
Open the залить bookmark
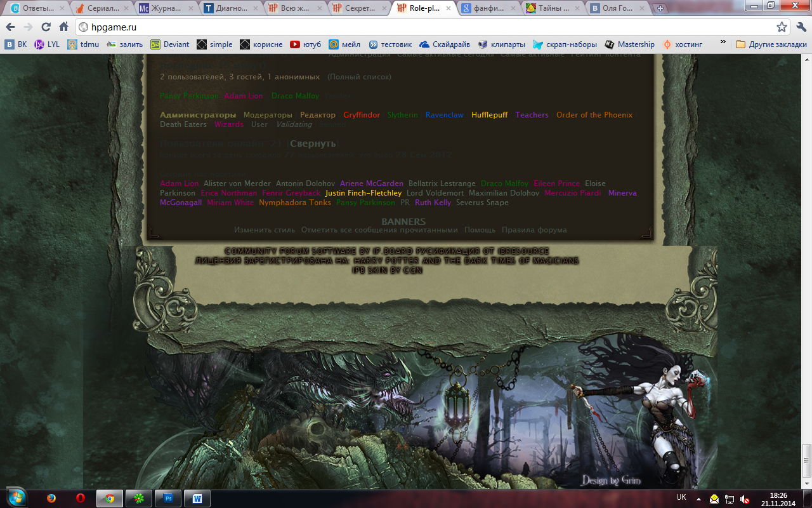click(x=125, y=44)
